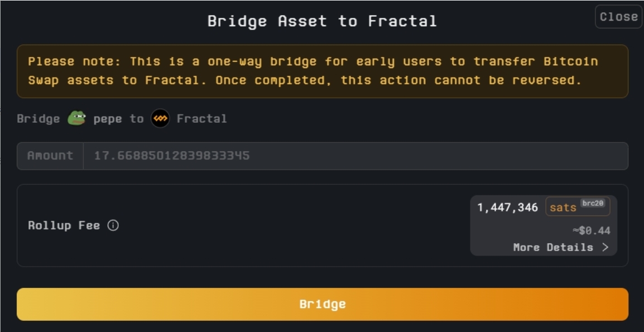Close the Bridge Asset dialog
The height and width of the screenshot is (332, 644).
[618, 17]
